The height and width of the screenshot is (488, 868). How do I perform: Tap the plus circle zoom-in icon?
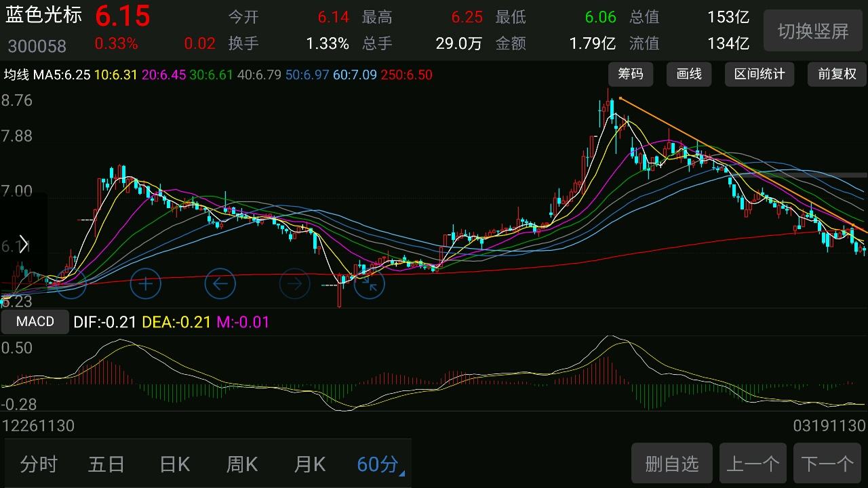point(145,284)
